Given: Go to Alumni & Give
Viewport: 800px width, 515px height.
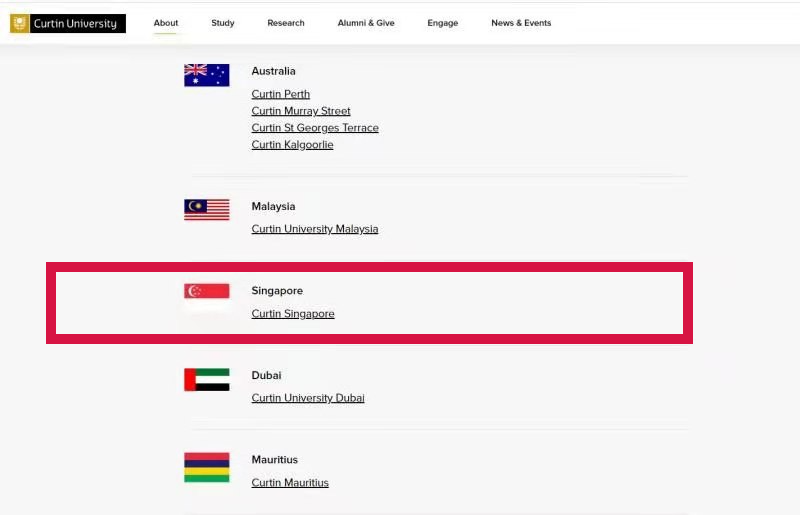Looking at the screenshot, I should 366,23.
